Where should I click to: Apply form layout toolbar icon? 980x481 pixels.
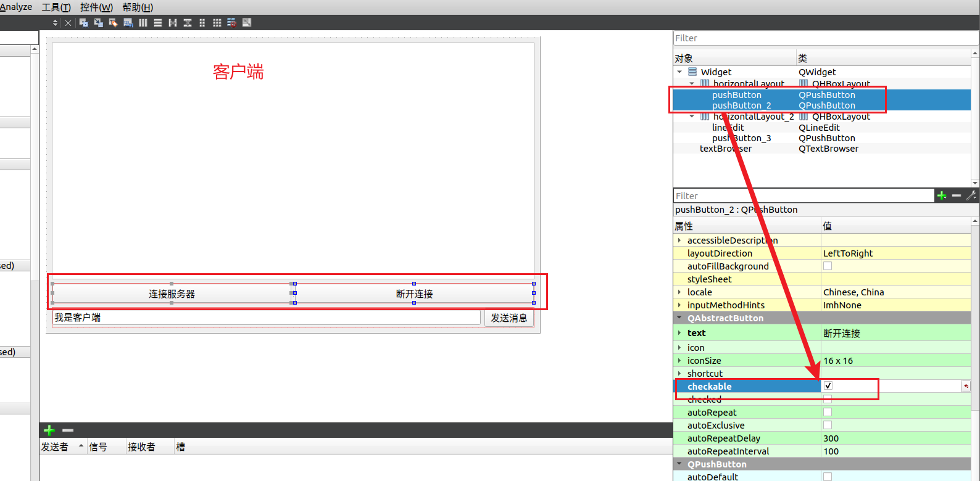coord(202,23)
